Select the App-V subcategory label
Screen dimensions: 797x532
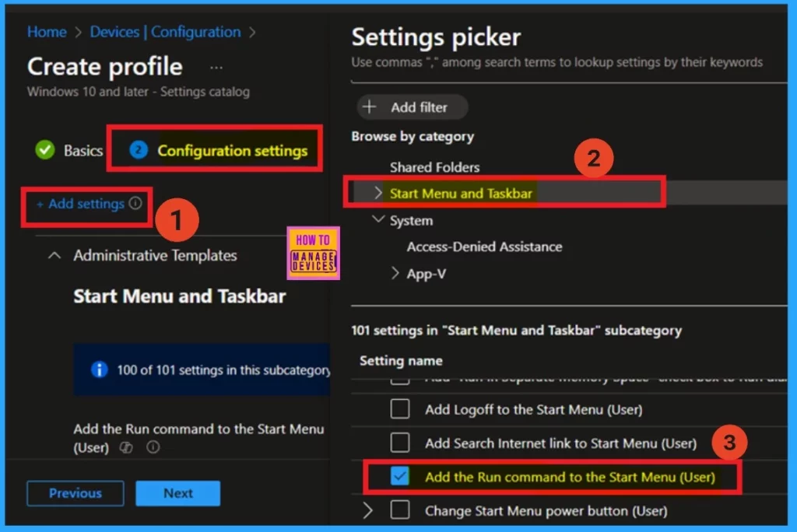click(426, 274)
